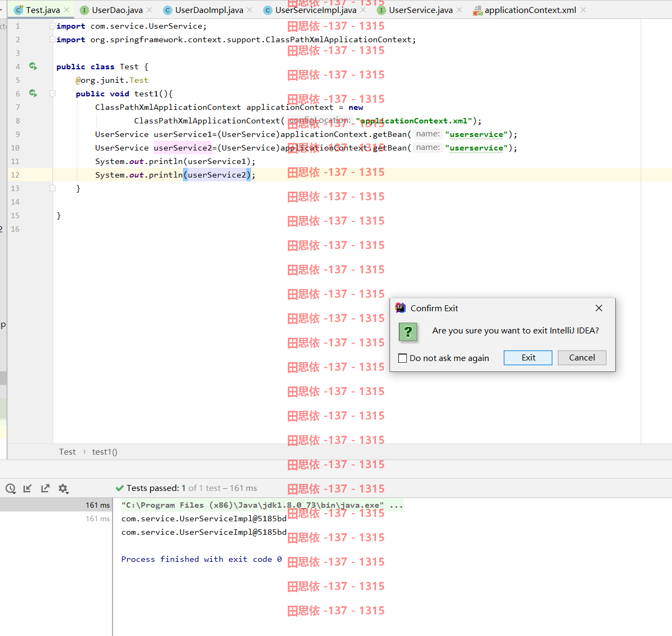The image size is (672, 636).
Task: Open the applicationContext.xml tab
Action: [530, 10]
